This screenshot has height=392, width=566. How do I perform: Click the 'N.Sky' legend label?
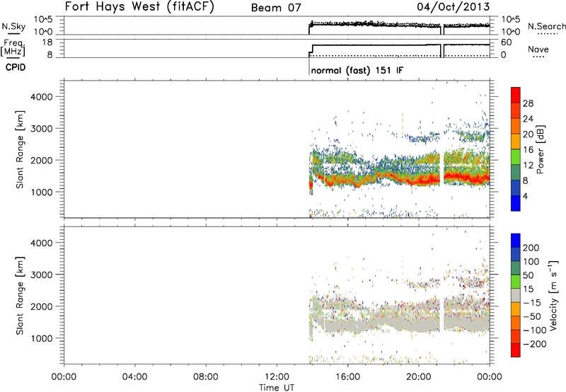pyautogui.click(x=13, y=26)
